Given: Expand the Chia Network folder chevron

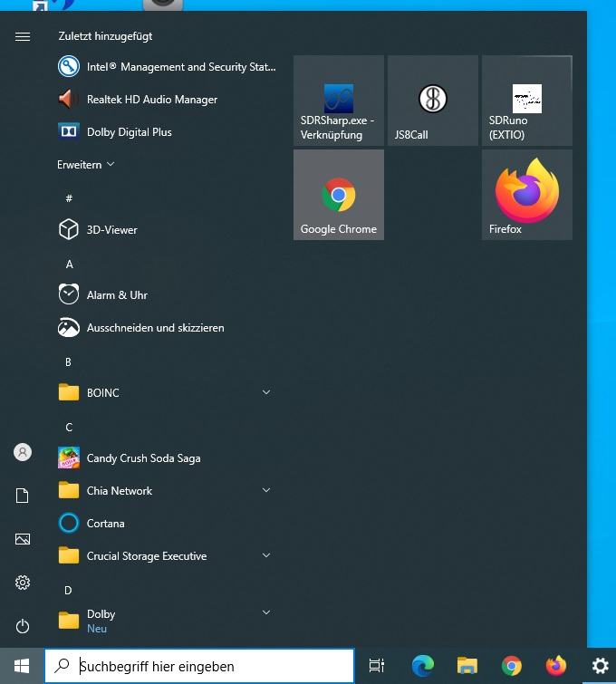Looking at the screenshot, I should 266,490.
